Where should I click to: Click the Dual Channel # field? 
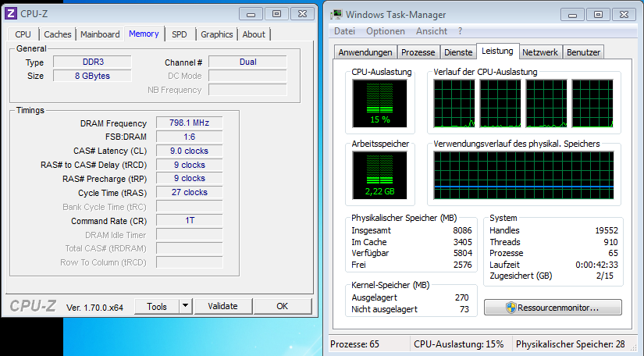pos(247,62)
